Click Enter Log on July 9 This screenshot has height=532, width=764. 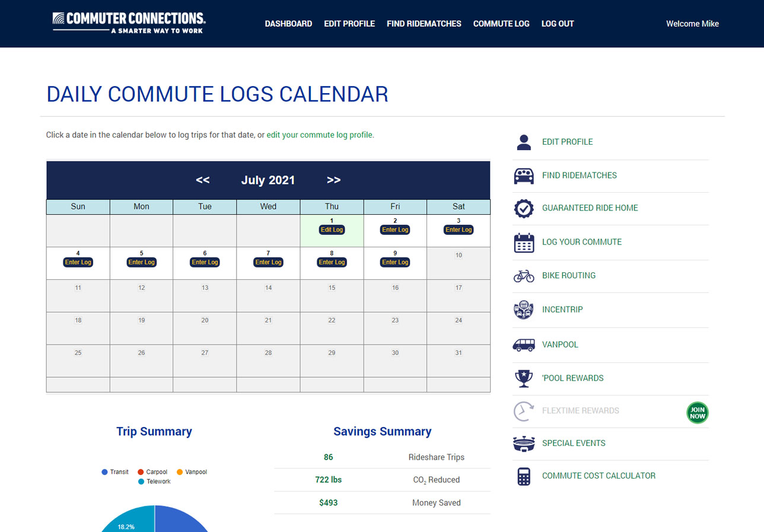tap(395, 262)
